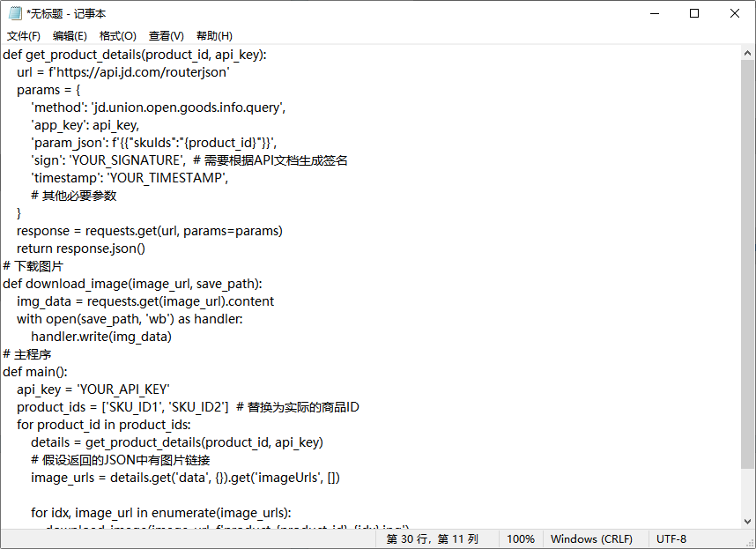Open the 编辑(E) menu

click(x=70, y=35)
